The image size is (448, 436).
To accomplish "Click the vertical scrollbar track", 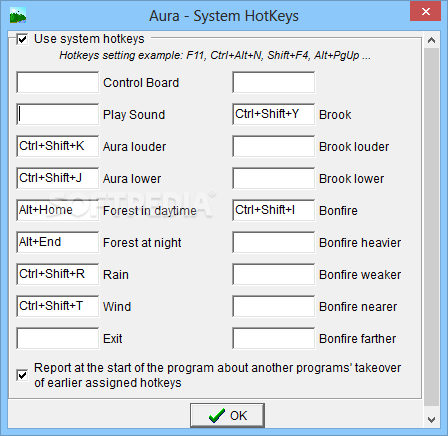I will pos(431,227).
